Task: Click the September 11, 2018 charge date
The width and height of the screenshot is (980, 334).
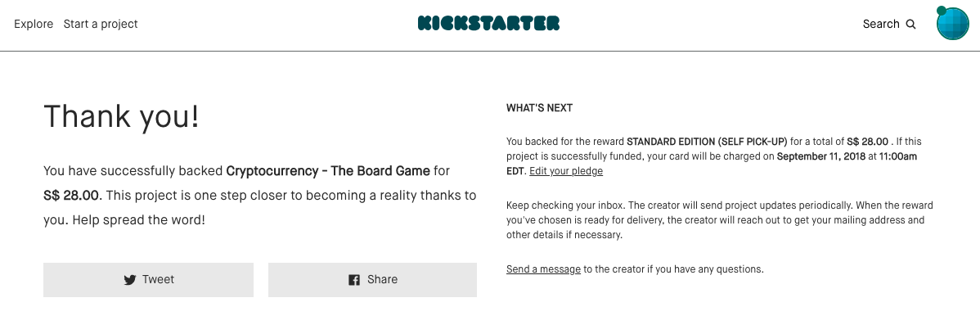Action: (x=828, y=156)
